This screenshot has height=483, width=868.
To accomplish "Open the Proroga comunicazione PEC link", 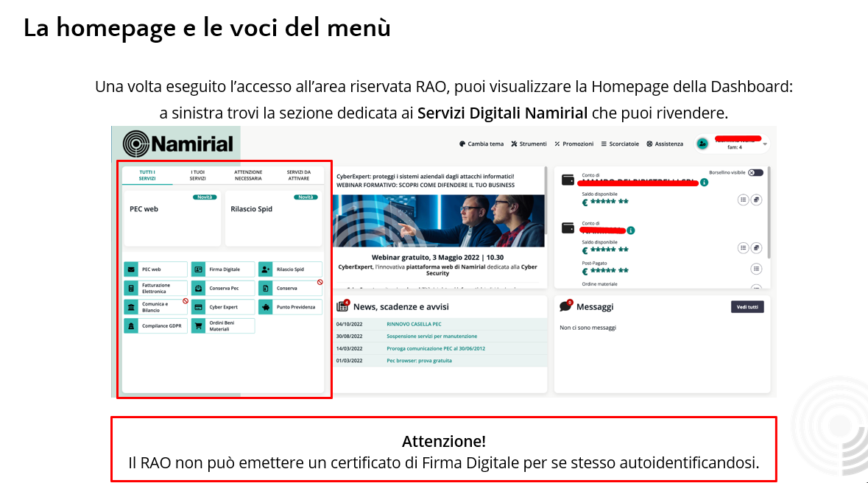I will [436, 348].
